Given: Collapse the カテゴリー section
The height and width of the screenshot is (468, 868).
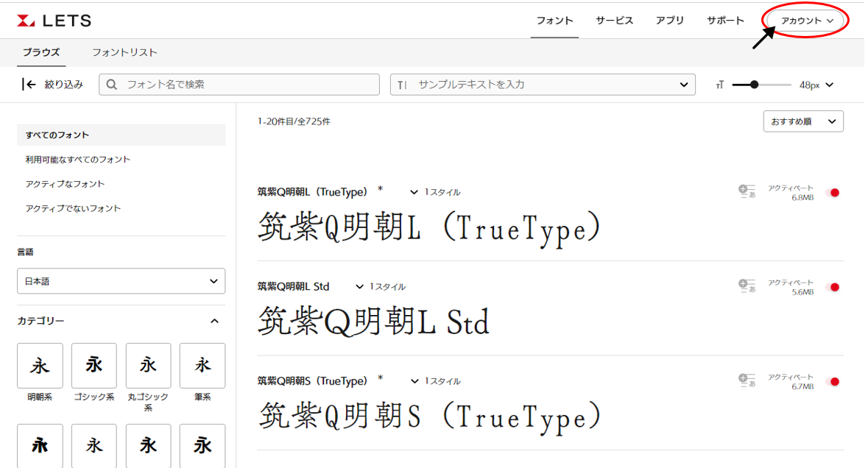Looking at the screenshot, I should click(x=215, y=321).
